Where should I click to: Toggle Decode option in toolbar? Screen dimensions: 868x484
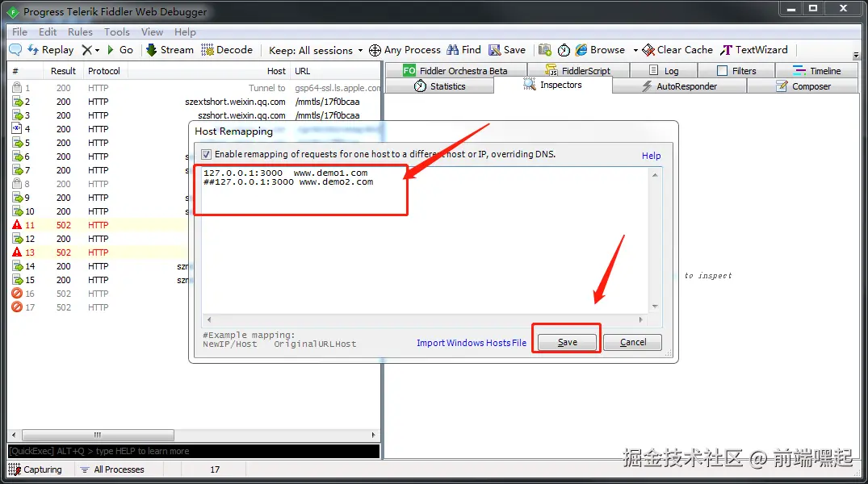coord(227,50)
